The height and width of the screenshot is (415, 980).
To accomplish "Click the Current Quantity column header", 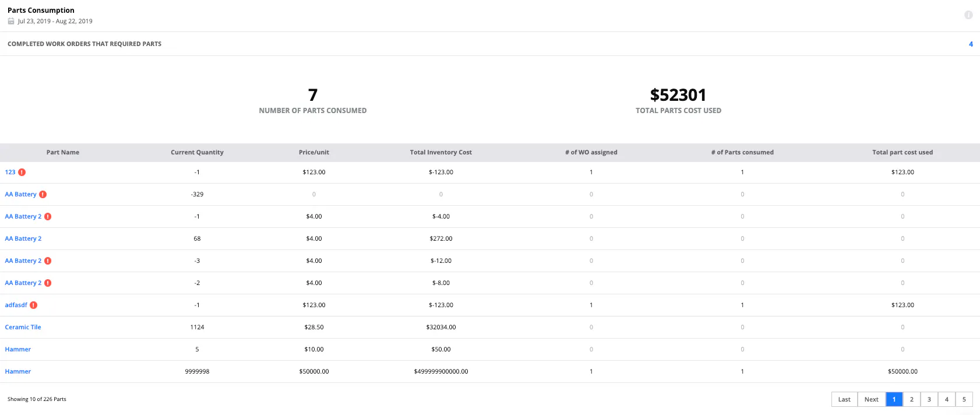I will click(197, 152).
